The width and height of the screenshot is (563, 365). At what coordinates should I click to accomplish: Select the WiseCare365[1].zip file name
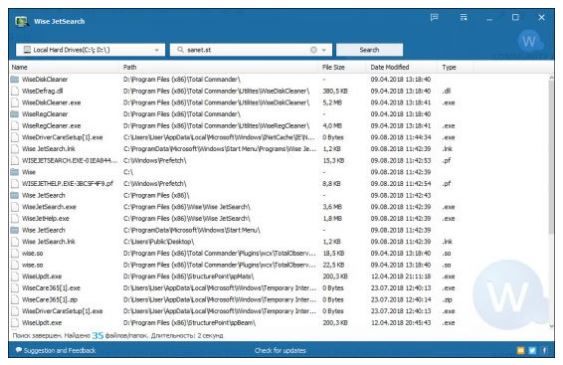[x=50, y=300]
